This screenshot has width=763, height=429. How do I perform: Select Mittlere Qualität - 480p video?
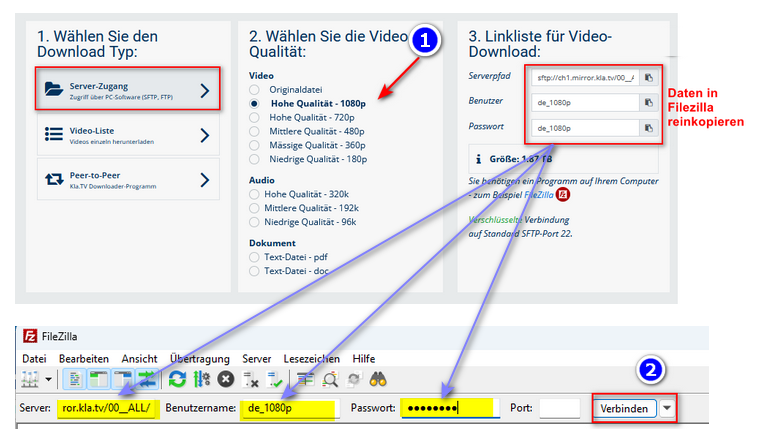coord(254,131)
